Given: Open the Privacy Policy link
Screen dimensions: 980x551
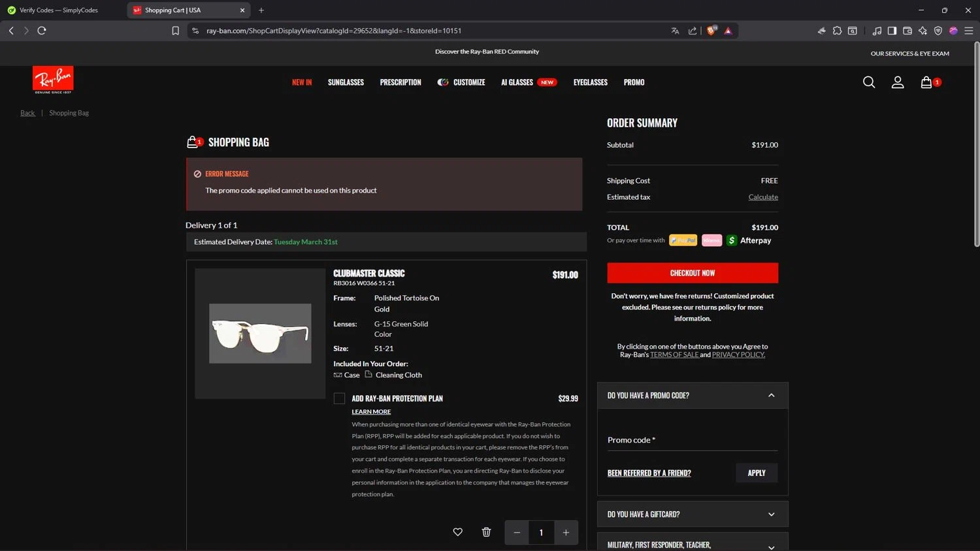Looking at the screenshot, I should 738,354.
